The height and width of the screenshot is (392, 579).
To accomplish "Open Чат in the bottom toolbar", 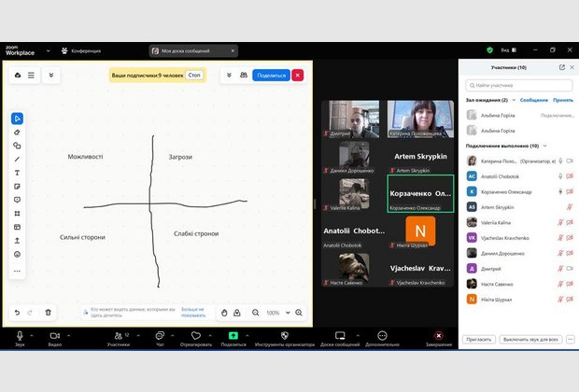I will (160, 338).
